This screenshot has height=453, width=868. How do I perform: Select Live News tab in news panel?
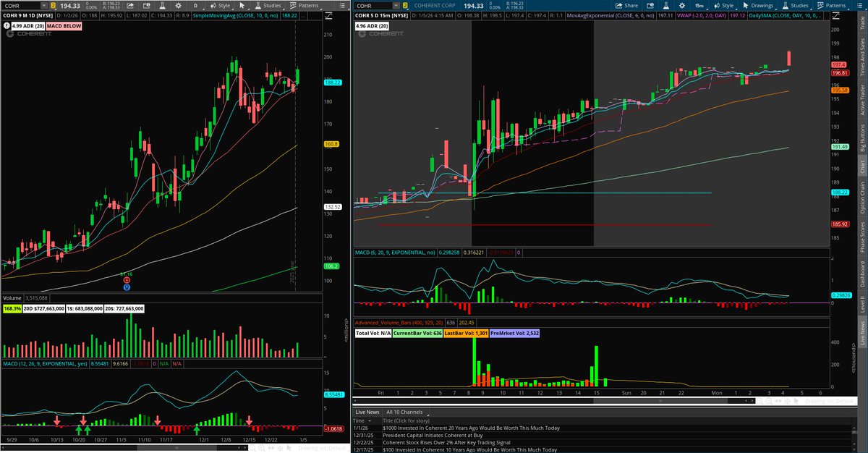(368, 412)
